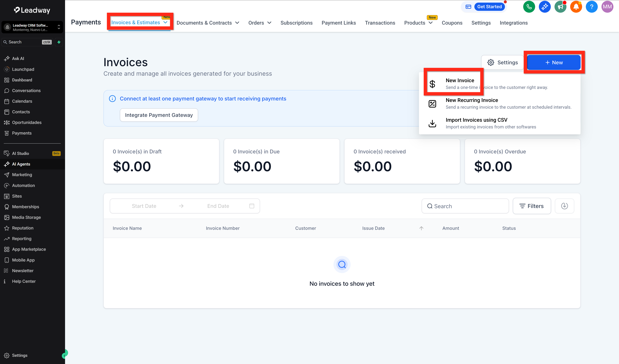619x364 pixels.
Task: Open the blue Ask AI sparkle icon in header
Action: (545, 7)
